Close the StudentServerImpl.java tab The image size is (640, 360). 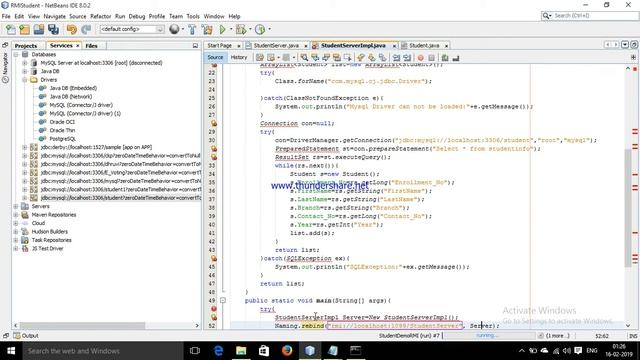[394, 46]
